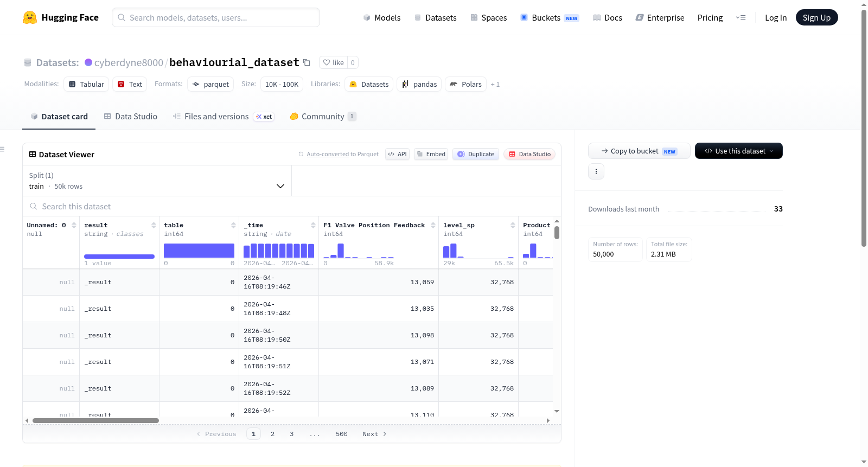Jump to page 3 of the table

point(291,434)
